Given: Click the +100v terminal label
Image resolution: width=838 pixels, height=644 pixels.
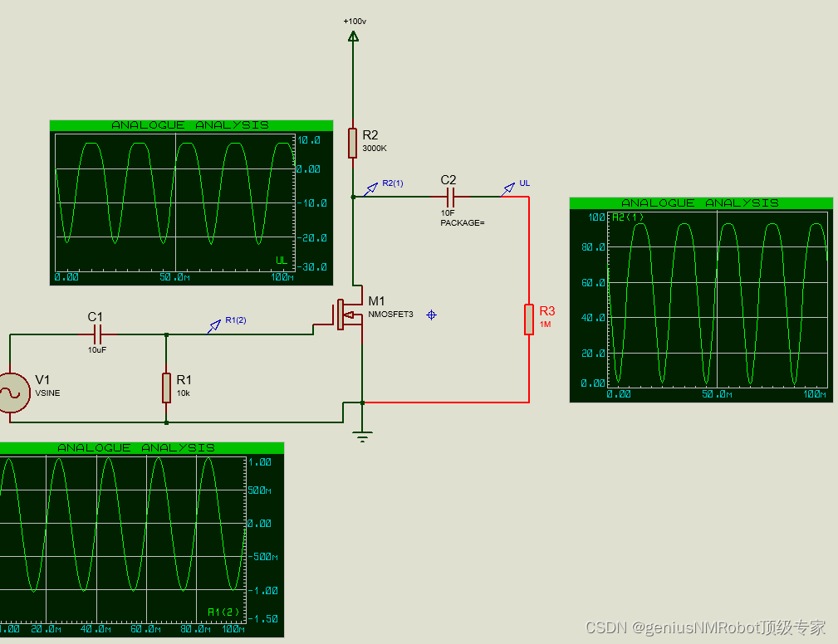Looking at the screenshot, I should 355,22.
